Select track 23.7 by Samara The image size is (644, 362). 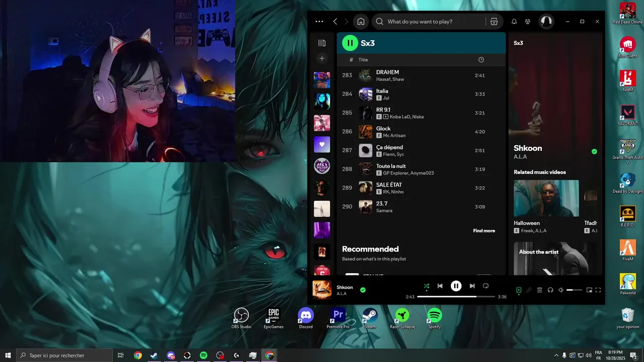click(421, 207)
